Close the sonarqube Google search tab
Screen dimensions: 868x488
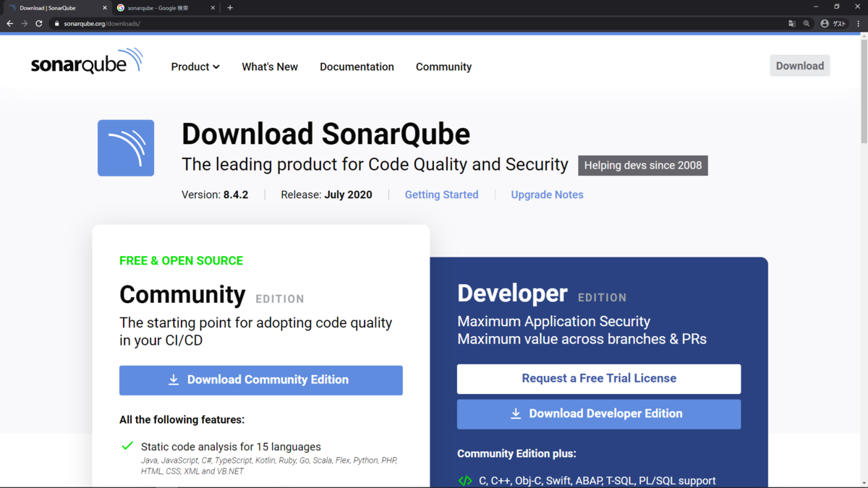213,8
